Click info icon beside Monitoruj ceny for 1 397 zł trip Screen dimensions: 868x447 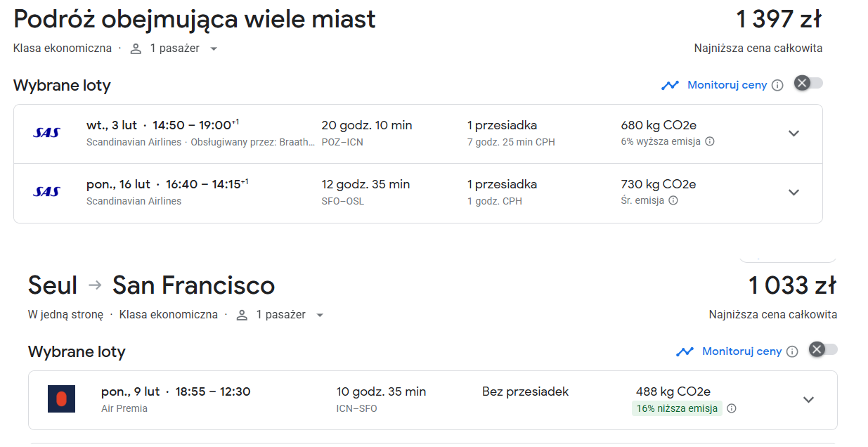tap(777, 85)
